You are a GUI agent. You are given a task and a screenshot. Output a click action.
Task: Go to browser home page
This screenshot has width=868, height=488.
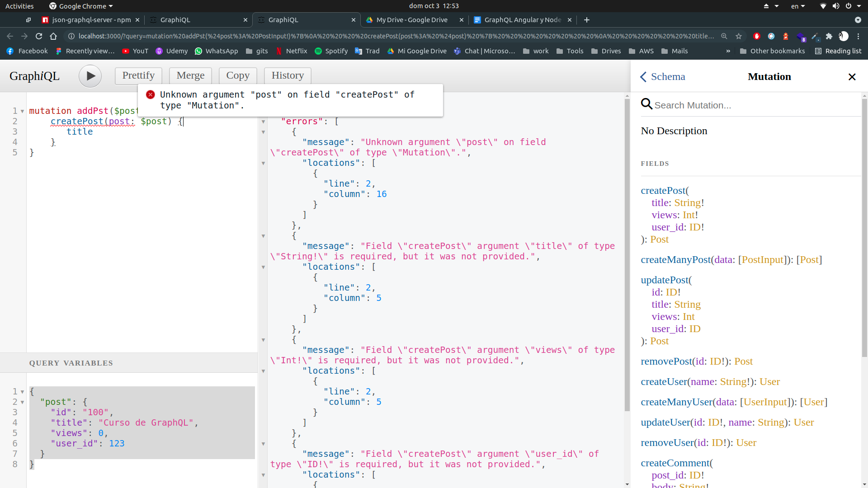coord(53,36)
